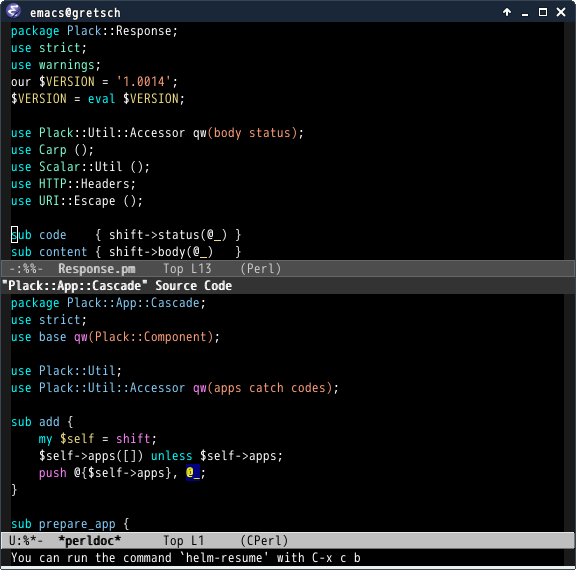The height and width of the screenshot is (570, 576).
Task: Click the helm-resume message in echo area
Action: tap(186, 558)
